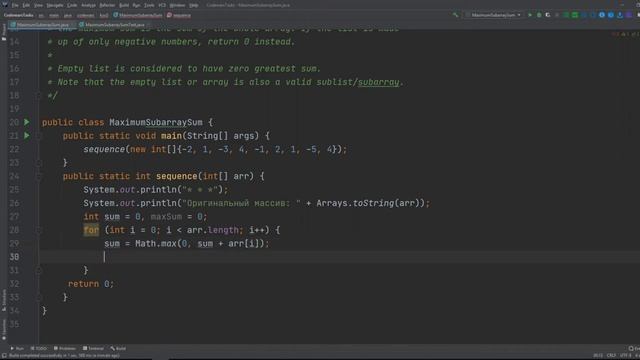Click CodewarsTasks breadcrumb in navigation bar
Image resolution: width=640 pixels, height=360 pixels.
tap(18, 15)
